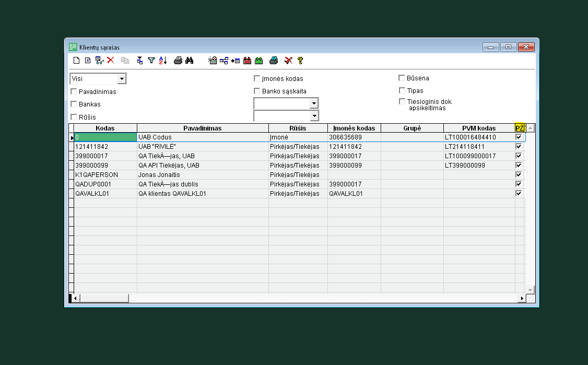Delete record with the red X icon

click(x=110, y=60)
